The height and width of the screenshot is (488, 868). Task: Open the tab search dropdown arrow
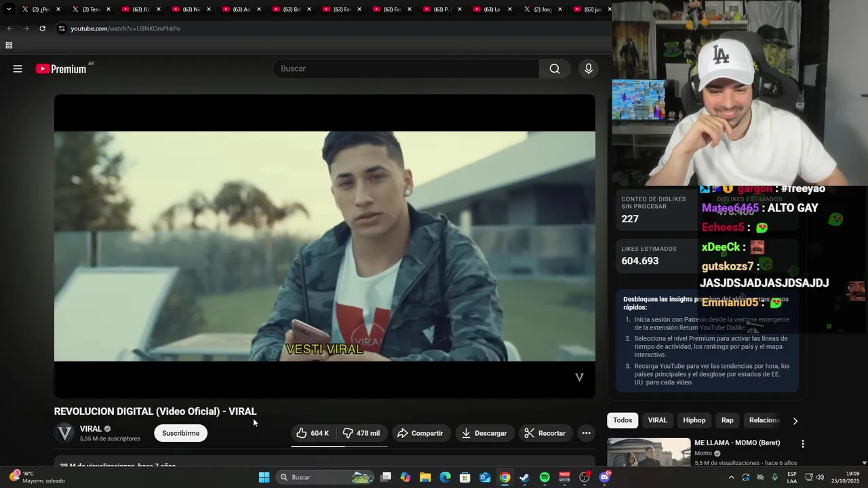pos(9,9)
